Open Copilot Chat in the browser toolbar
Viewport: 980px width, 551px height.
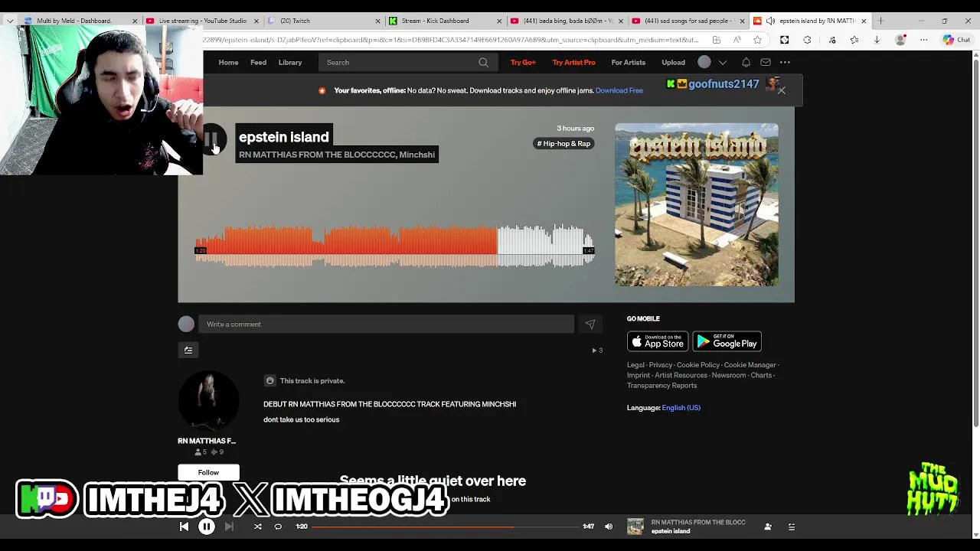tap(957, 40)
